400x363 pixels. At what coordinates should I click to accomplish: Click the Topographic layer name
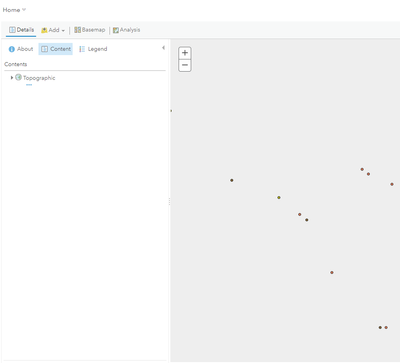(x=39, y=78)
